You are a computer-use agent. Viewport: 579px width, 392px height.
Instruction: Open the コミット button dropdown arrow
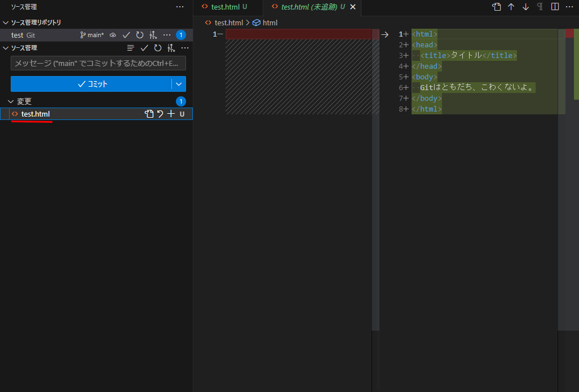point(179,84)
